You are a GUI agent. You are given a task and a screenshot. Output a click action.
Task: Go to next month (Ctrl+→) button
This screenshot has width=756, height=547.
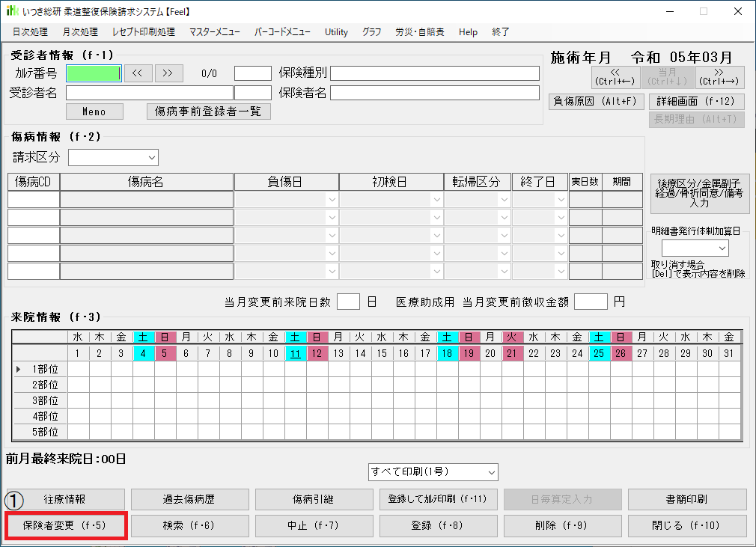pos(719,76)
